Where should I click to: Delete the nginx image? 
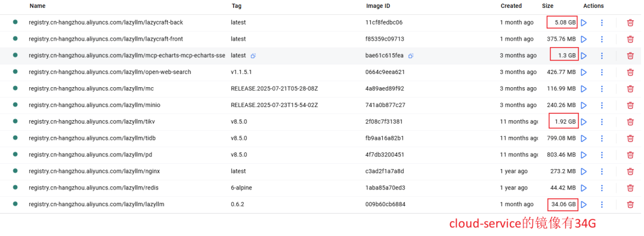click(630, 171)
